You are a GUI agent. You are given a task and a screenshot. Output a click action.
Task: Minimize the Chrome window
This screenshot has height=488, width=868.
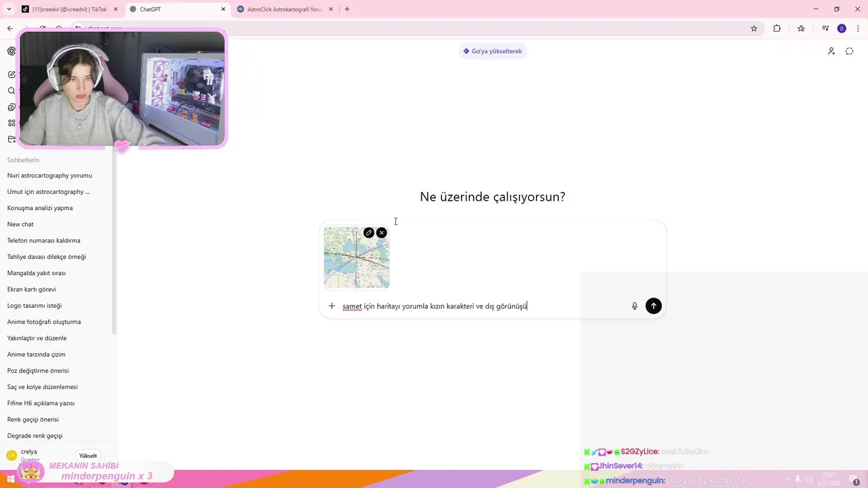[815, 9]
